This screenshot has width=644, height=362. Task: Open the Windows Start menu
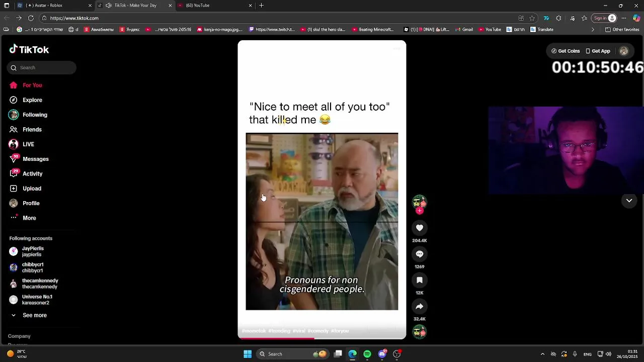[x=248, y=354]
